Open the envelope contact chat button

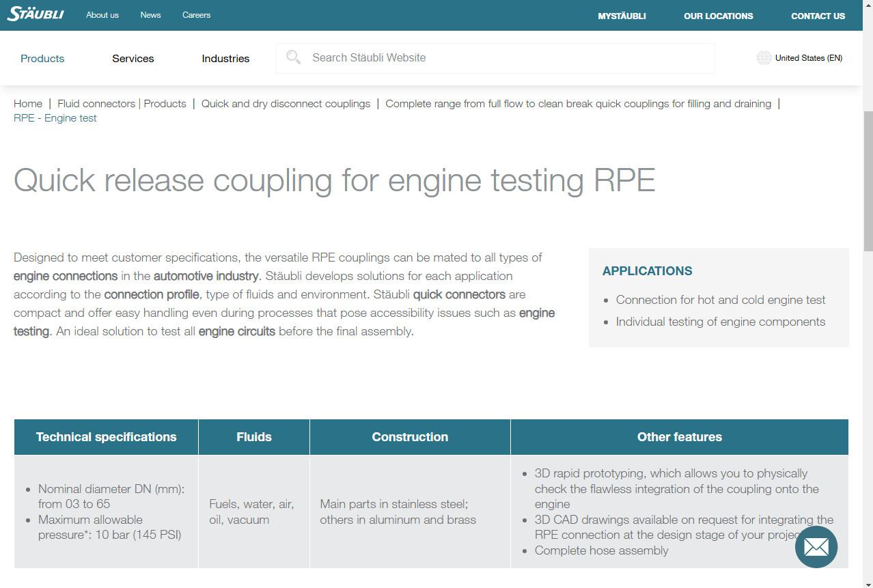(x=816, y=546)
